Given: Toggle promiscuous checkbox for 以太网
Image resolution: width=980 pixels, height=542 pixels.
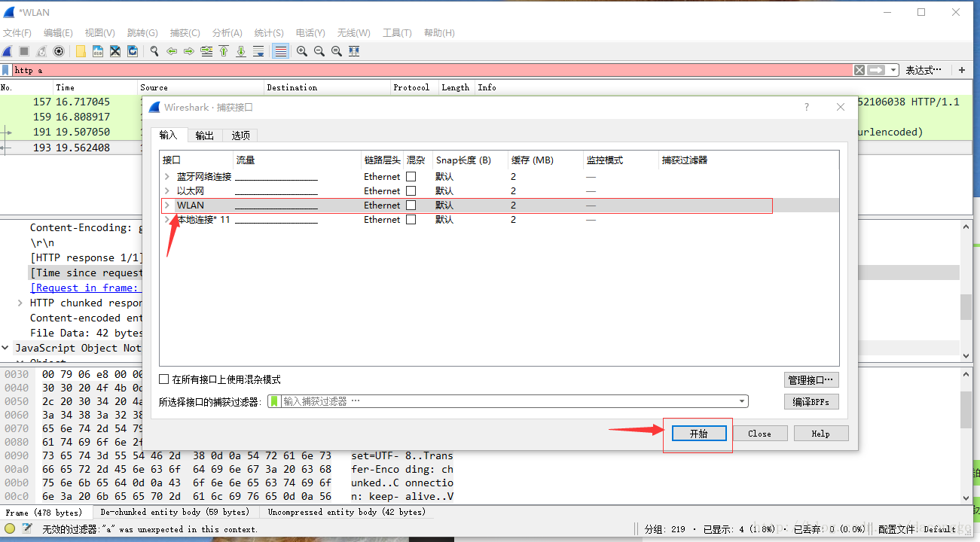Looking at the screenshot, I should pos(411,190).
